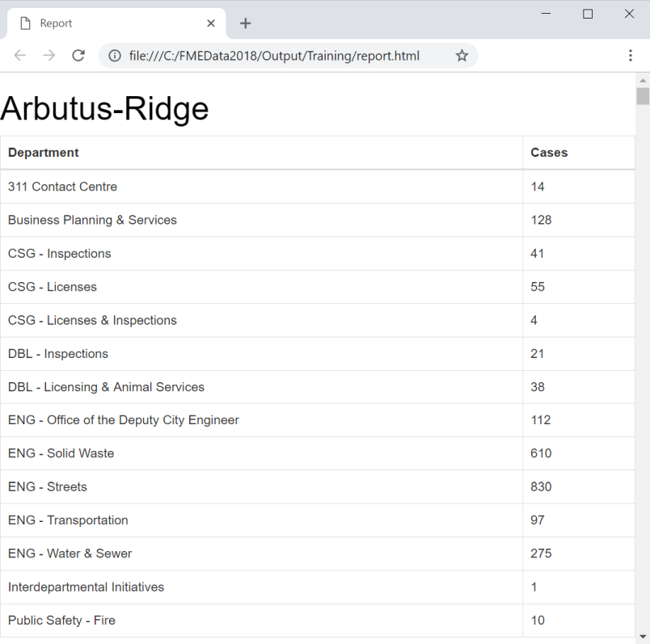
Task: Click scrollbar up arrow
Action: click(643, 80)
